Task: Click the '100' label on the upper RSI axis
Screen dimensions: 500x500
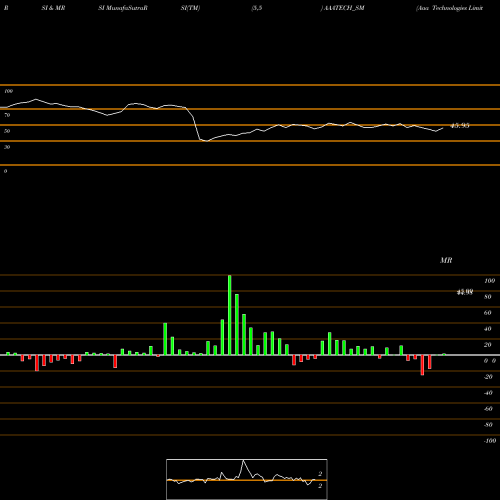Action: 8,91
